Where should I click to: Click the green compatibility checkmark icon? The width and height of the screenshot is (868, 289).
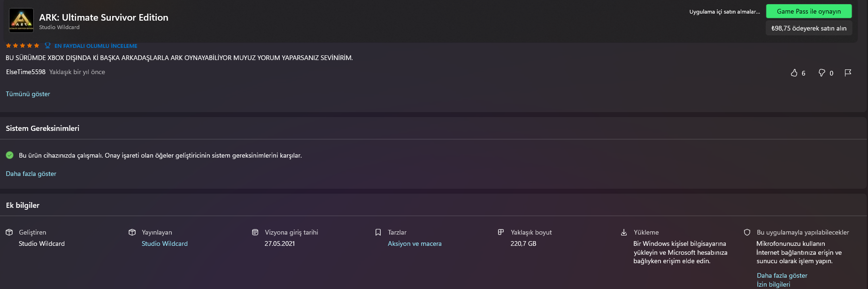tap(9, 155)
